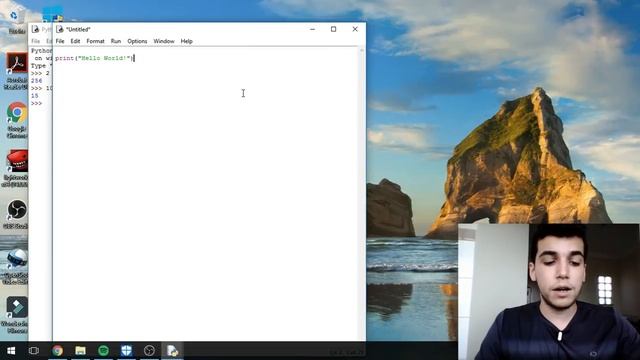
Task: Open the Windows Start menu
Action: (x=11, y=351)
